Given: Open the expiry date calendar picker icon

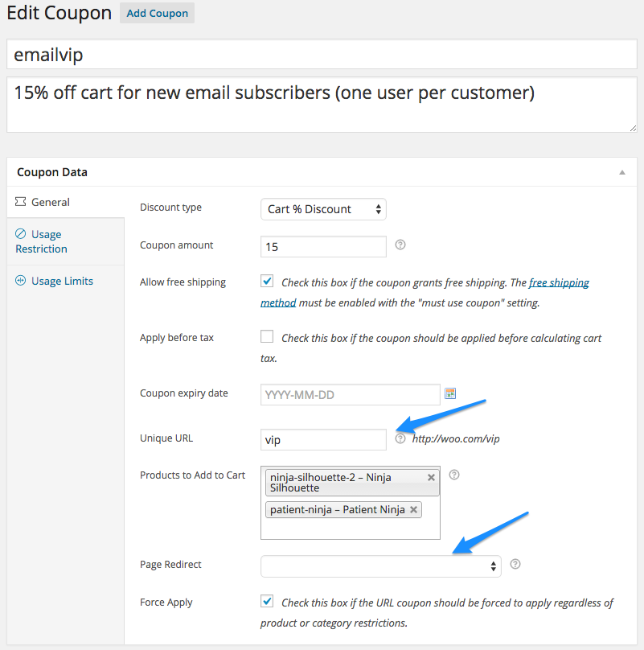Looking at the screenshot, I should click(450, 393).
